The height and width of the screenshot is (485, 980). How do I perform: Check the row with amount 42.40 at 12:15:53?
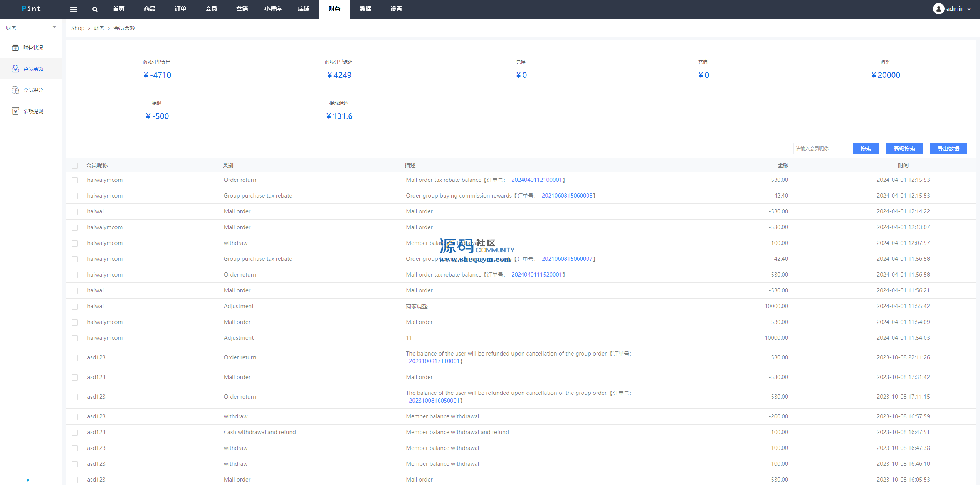click(x=75, y=196)
